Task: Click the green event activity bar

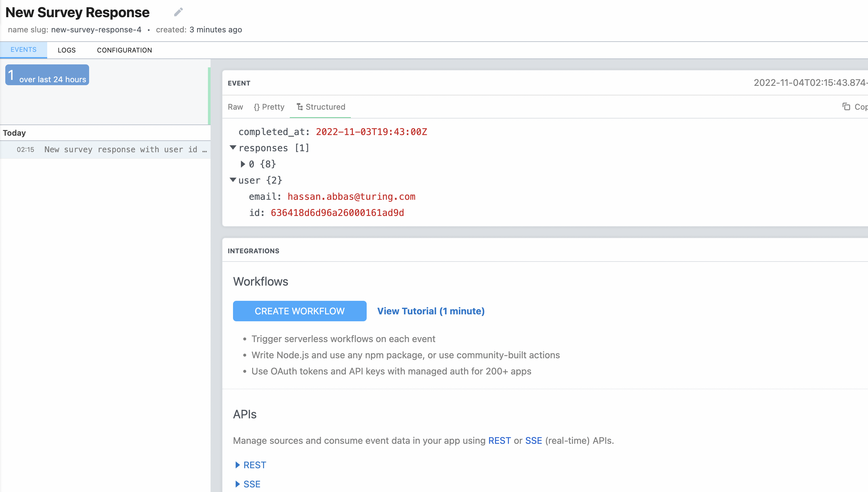Action: tap(209, 95)
